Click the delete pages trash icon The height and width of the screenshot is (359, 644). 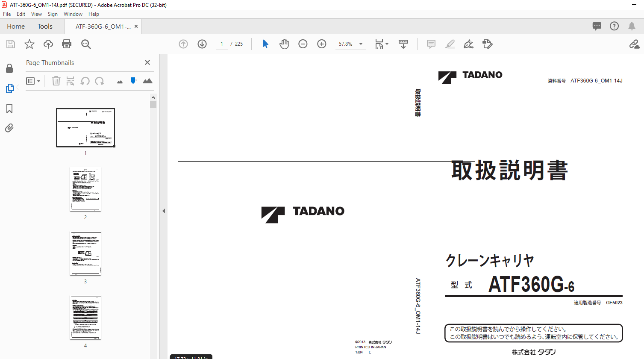coord(56,81)
